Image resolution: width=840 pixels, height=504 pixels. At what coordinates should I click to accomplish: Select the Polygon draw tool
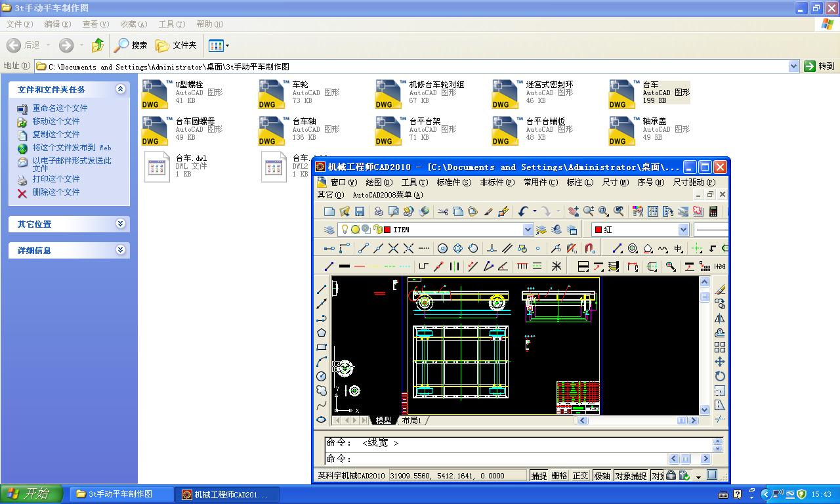tap(322, 333)
